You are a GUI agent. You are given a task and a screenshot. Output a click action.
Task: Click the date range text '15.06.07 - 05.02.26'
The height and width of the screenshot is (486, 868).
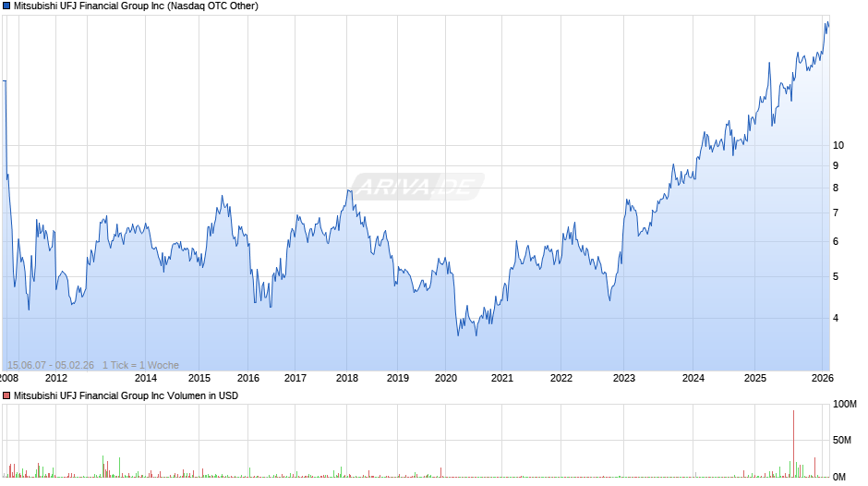(51, 365)
